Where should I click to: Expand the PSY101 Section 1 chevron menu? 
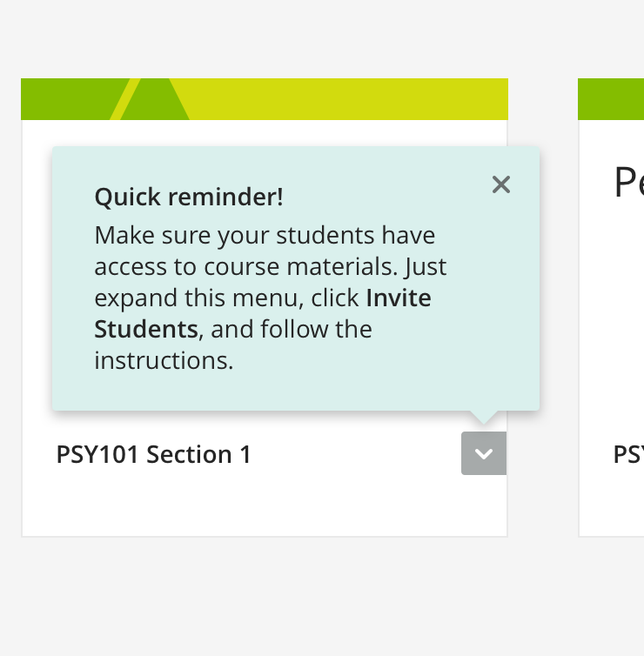coord(484,453)
